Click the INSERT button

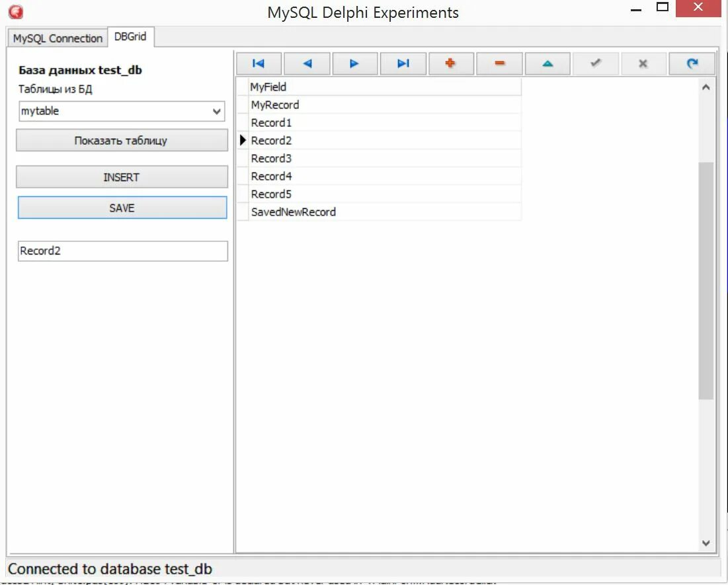pos(122,177)
